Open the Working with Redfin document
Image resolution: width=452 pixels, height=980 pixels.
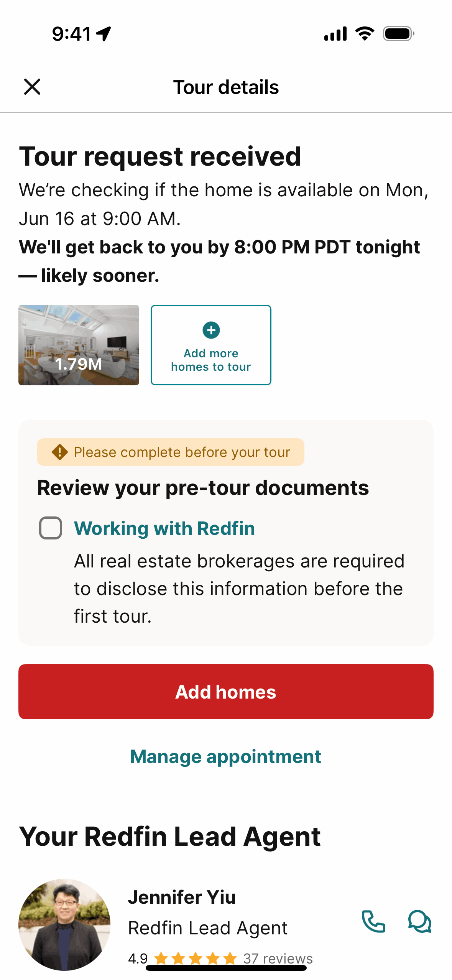[164, 528]
